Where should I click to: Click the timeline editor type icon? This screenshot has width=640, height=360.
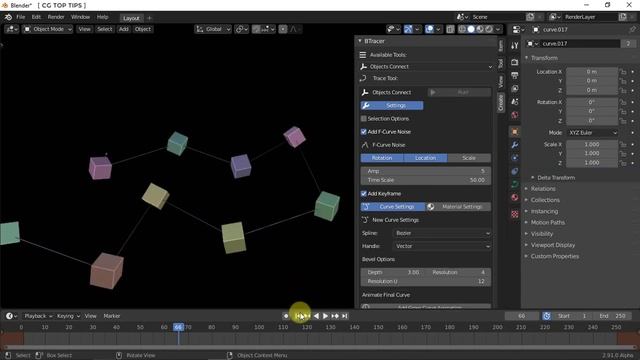[11, 316]
